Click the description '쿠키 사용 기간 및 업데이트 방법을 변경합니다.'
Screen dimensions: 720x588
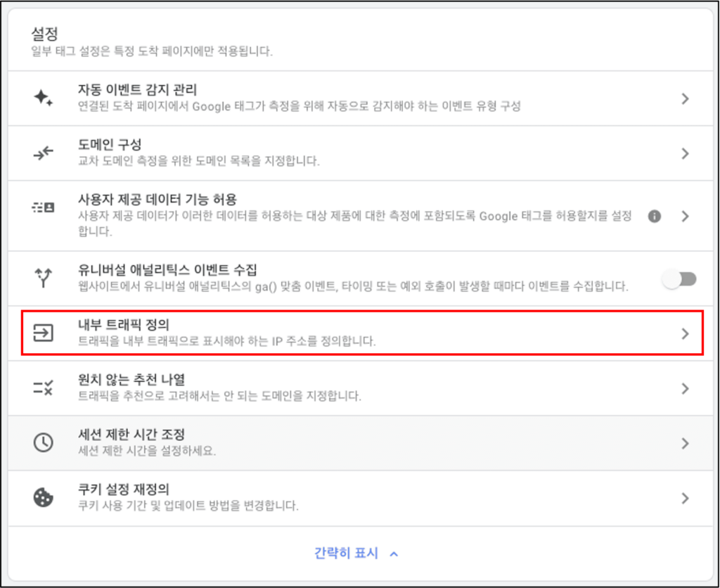point(188,505)
